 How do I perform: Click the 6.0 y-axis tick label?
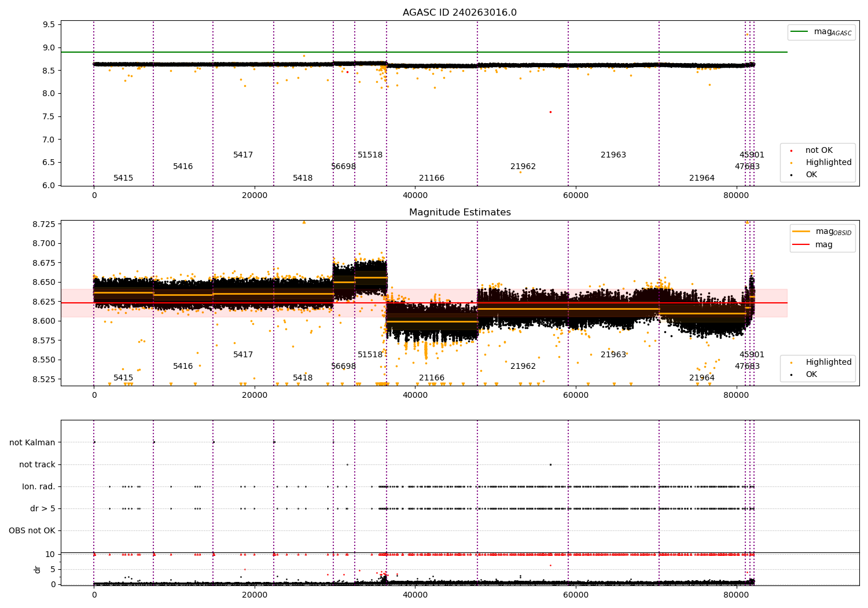coord(49,185)
